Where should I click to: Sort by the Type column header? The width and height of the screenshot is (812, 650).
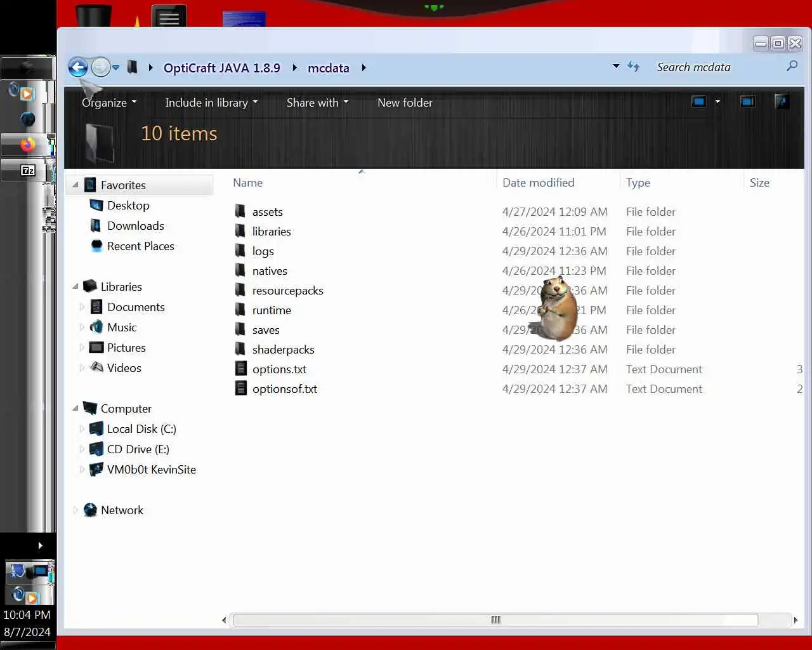tap(638, 183)
